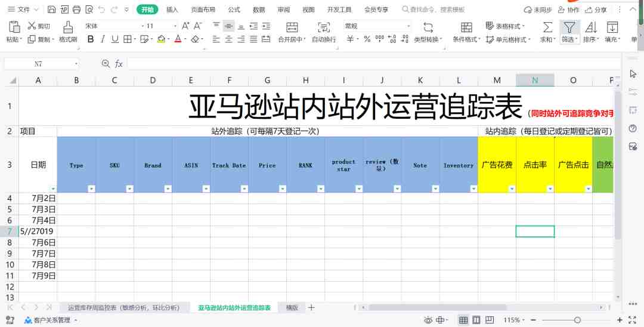
Task: Click the 合并居中 (Merge and Center) icon
Action: [292, 27]
